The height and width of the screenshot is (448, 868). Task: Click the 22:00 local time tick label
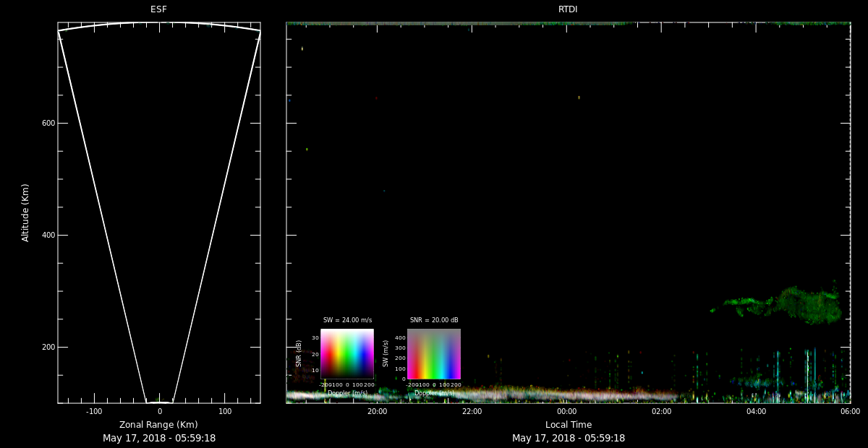point(472,411)
